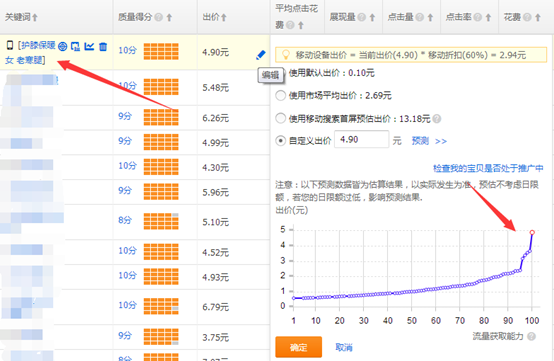The image size is (554, 361).
Task: Open help icon next to 点击率 header
Action: coord(477,17)
